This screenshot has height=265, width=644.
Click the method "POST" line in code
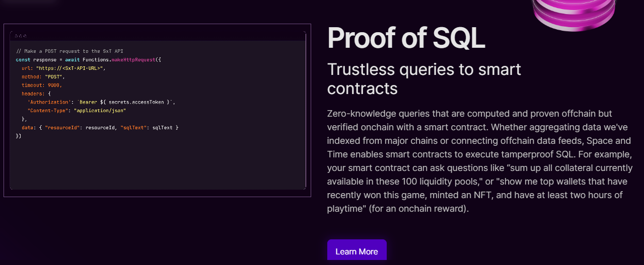coord(43,76)
